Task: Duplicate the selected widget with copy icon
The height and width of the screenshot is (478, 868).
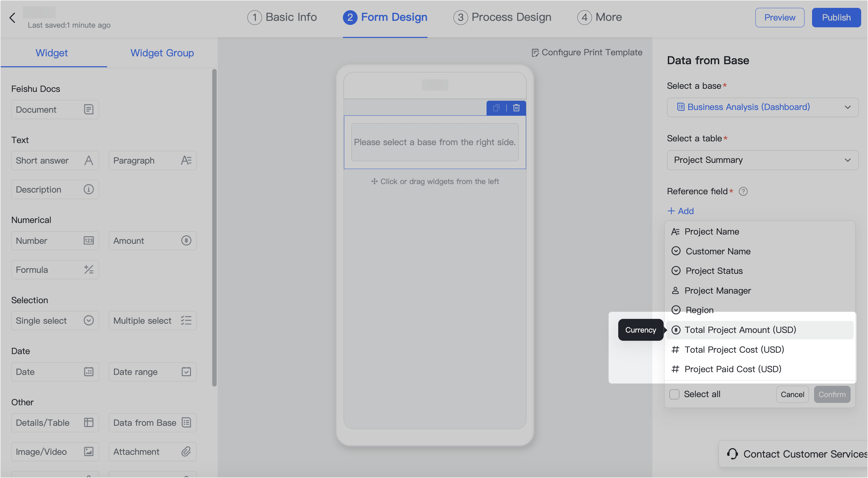Action: (x=496, y=108)
